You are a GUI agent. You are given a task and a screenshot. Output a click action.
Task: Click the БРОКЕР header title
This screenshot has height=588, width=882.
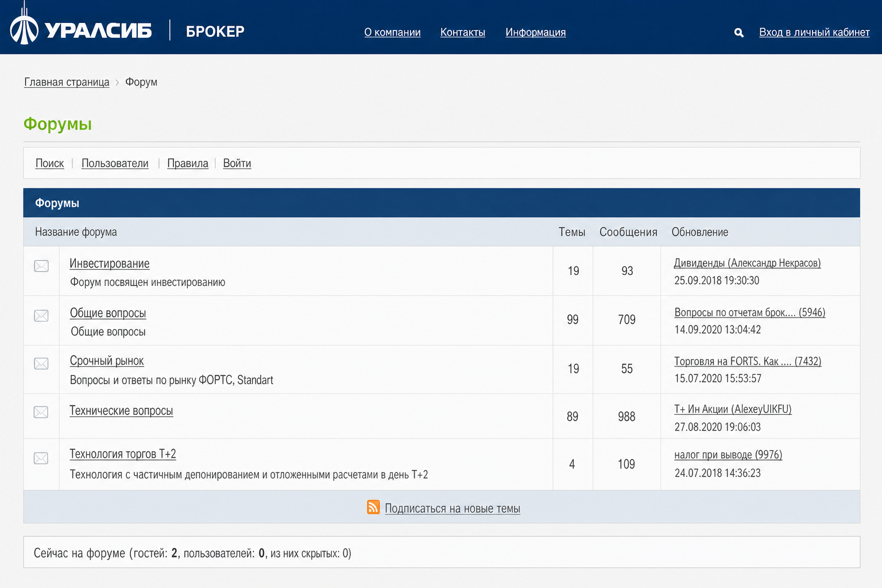pyautogui.click(x=215, y=31)
